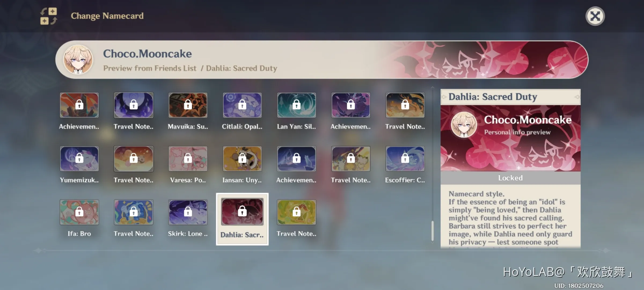Image resolution: width=644 pixels, height=290 pixels.
Task: Click the Locked status bar
Action: (510, 178)
